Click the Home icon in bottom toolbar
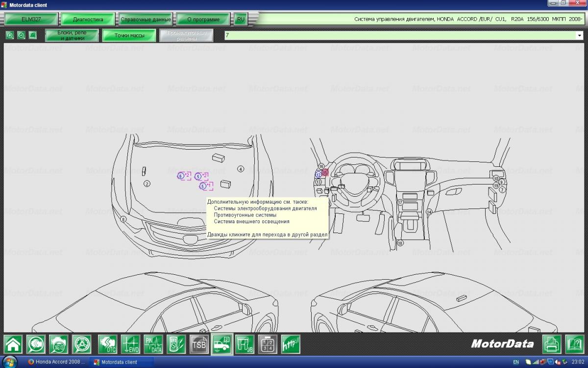Screen dimensions: 588x368 (13, 344)
